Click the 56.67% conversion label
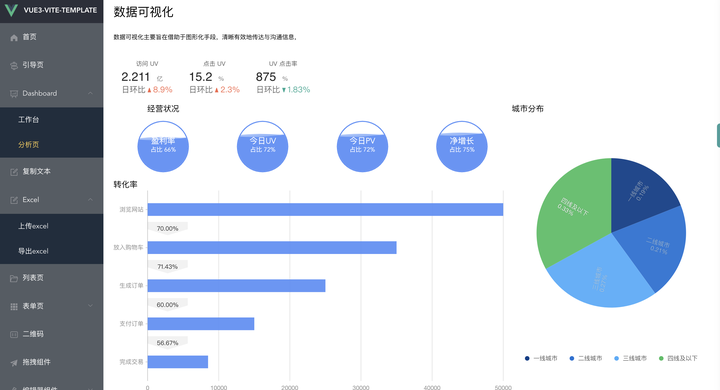 coord(168,343)
